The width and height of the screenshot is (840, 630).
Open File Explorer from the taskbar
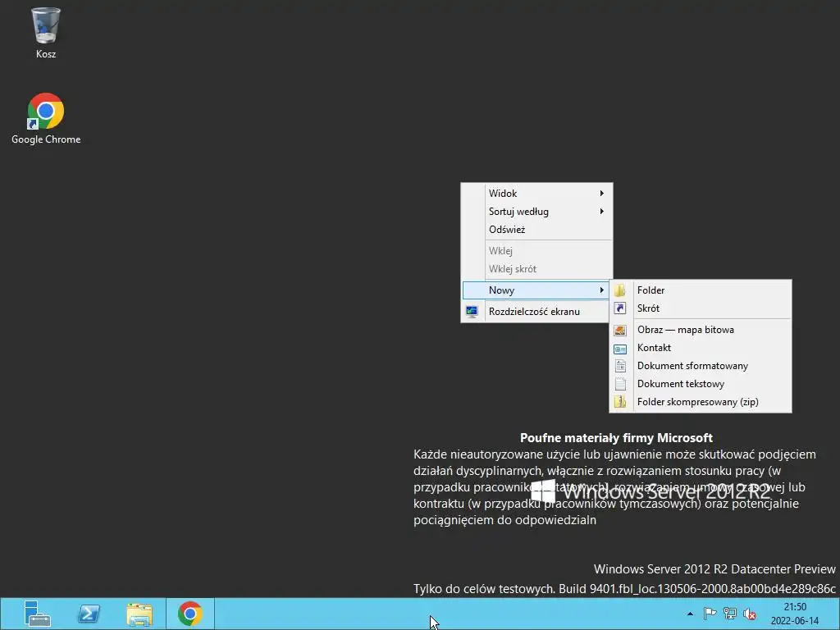(x=139, y=614)
